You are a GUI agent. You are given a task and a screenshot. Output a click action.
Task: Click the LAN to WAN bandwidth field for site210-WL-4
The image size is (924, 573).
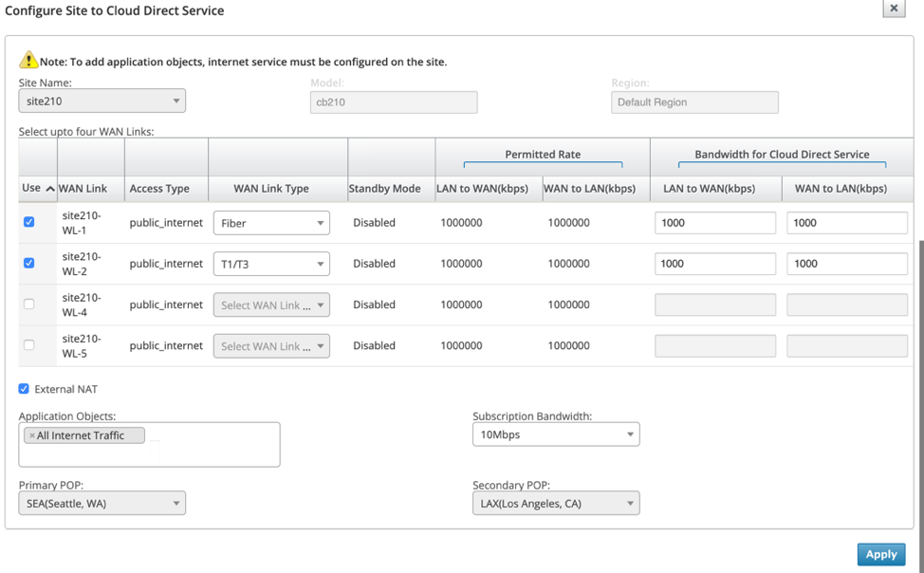(x=714, y=305)
